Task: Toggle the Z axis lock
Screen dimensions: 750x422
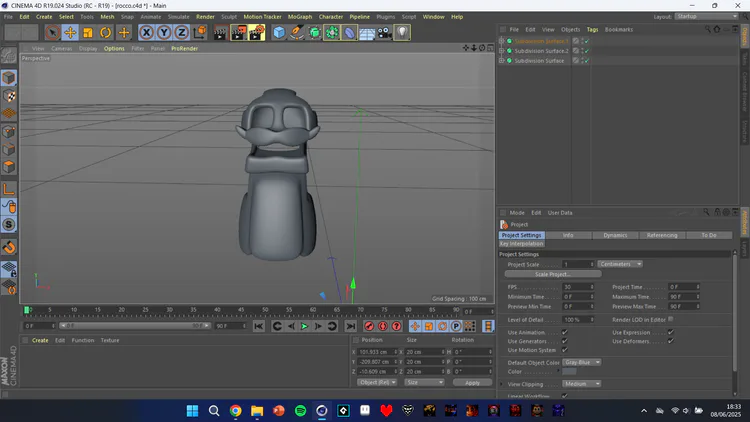Action: pyautogui.click(x=181, y=33)
